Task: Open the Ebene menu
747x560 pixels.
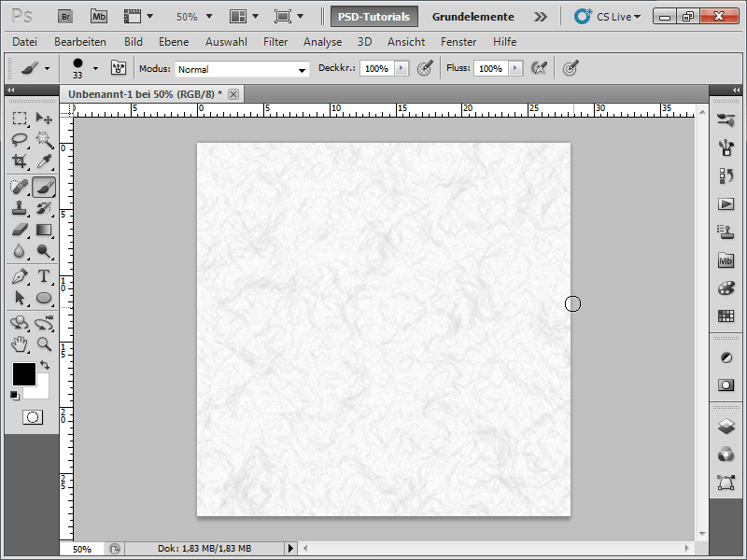Action: [x=174, y=42]
